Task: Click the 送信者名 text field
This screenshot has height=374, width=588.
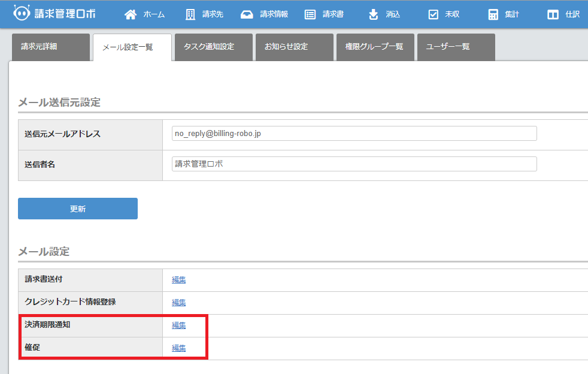Action: (354, 164)
